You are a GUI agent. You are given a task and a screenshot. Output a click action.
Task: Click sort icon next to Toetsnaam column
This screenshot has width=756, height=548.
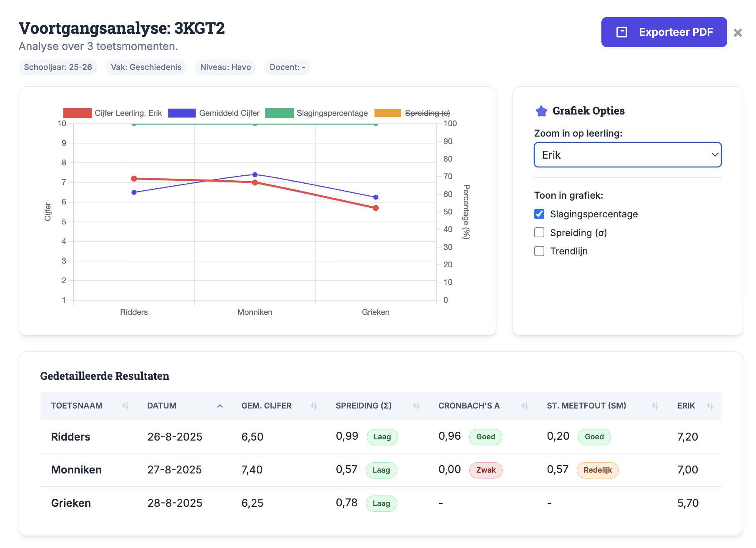[x=125, y=406]
